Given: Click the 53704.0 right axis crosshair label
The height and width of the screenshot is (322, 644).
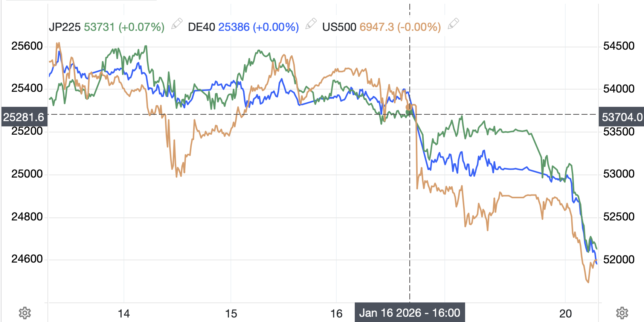Looking at the screenshot, I should click(622, 117).
